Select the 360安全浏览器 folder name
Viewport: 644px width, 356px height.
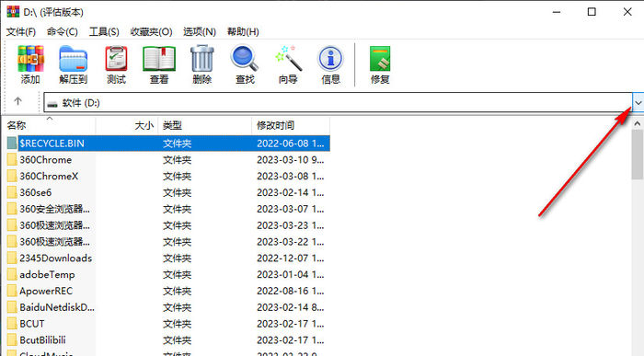coord(54,209)
